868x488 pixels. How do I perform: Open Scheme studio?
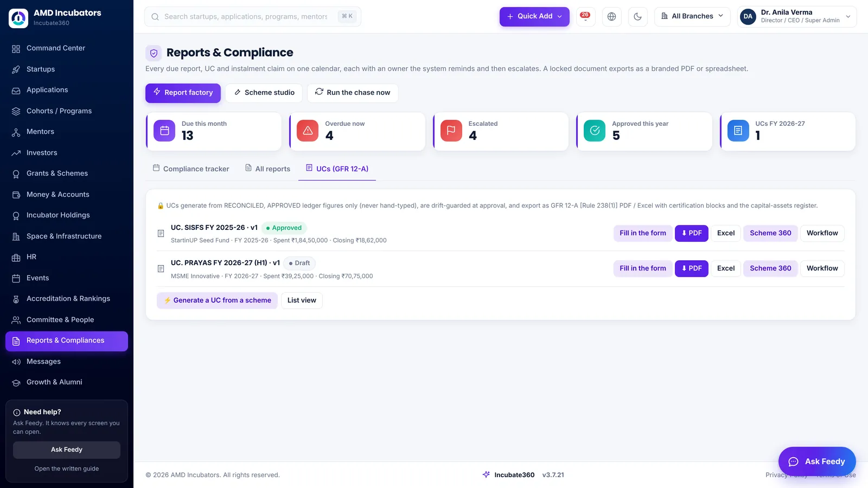pos(264,93)
